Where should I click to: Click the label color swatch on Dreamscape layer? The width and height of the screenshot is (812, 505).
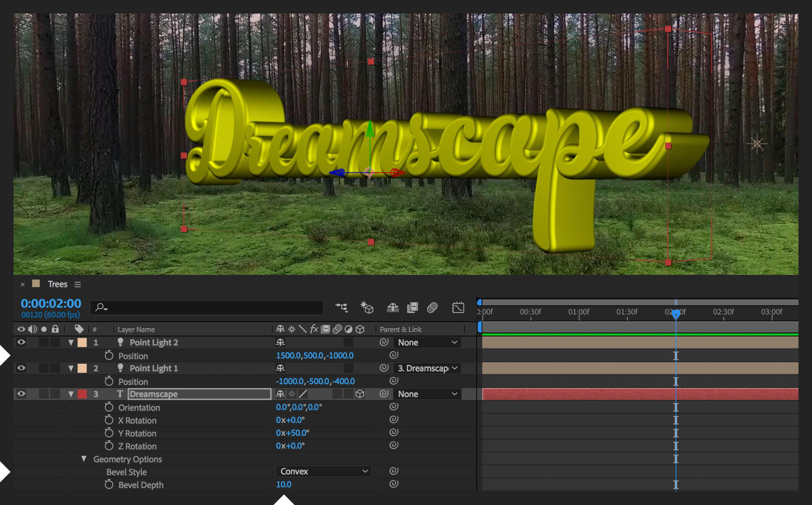click(83, 394)
